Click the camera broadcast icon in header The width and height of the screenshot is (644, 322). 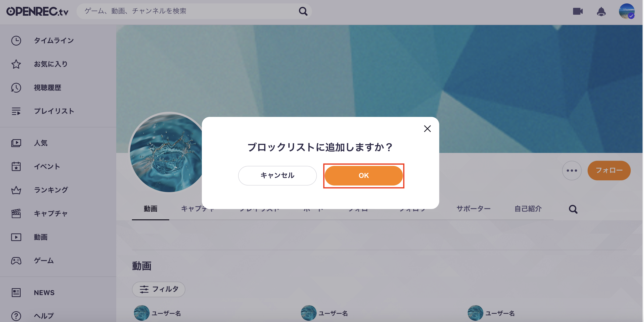point(578,11)
